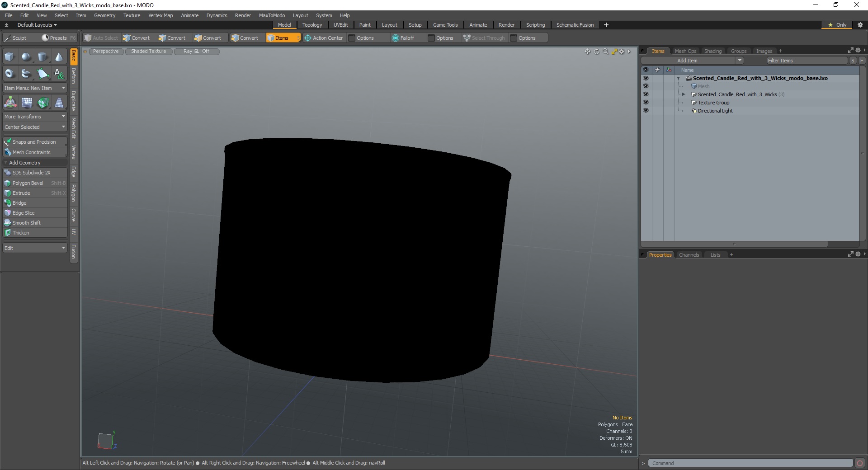Toggle the Action Center button

coord(324,38)
